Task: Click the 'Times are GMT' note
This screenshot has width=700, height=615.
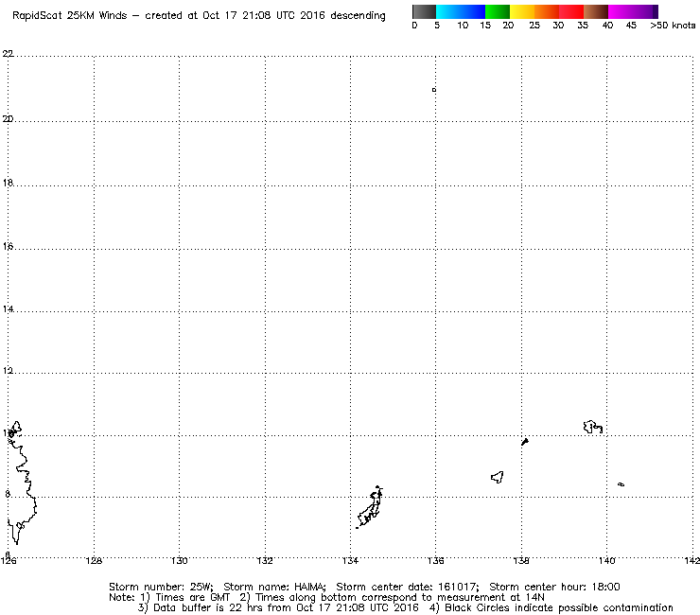Action: [192, 597]
